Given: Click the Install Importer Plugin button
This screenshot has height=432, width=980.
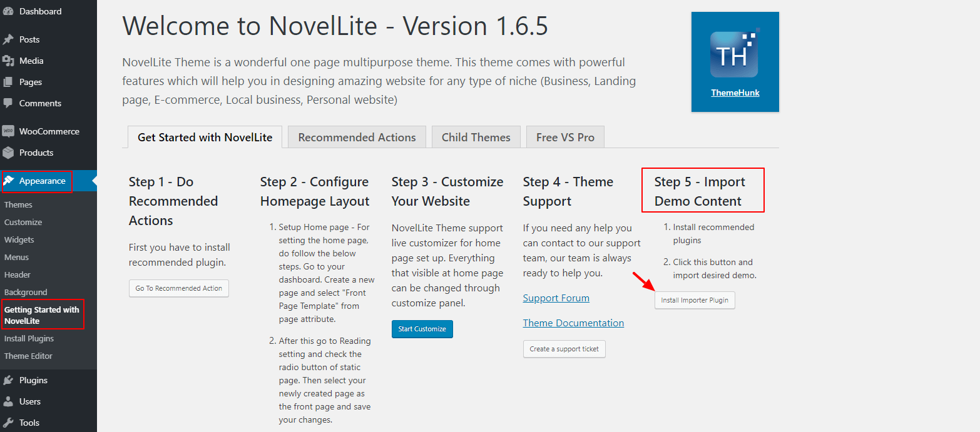Looking at the screenshot, I should click(695, 300).
